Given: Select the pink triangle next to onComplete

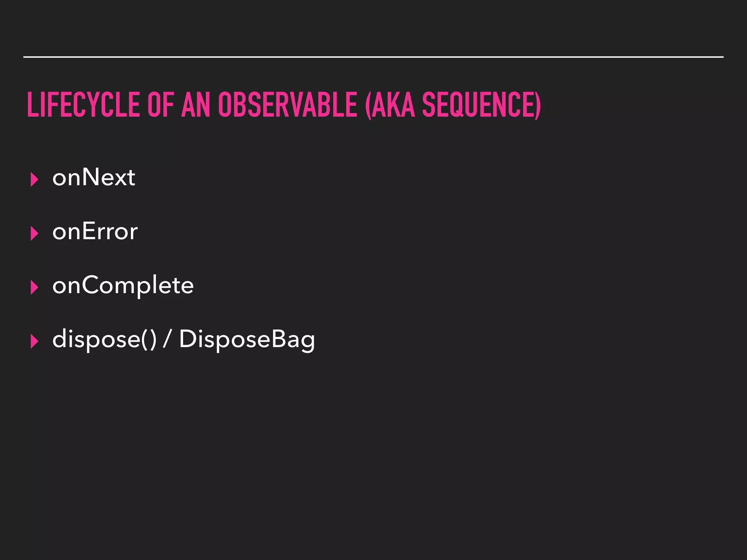Looking at the screenshot, I should click(x=35, y=287).
